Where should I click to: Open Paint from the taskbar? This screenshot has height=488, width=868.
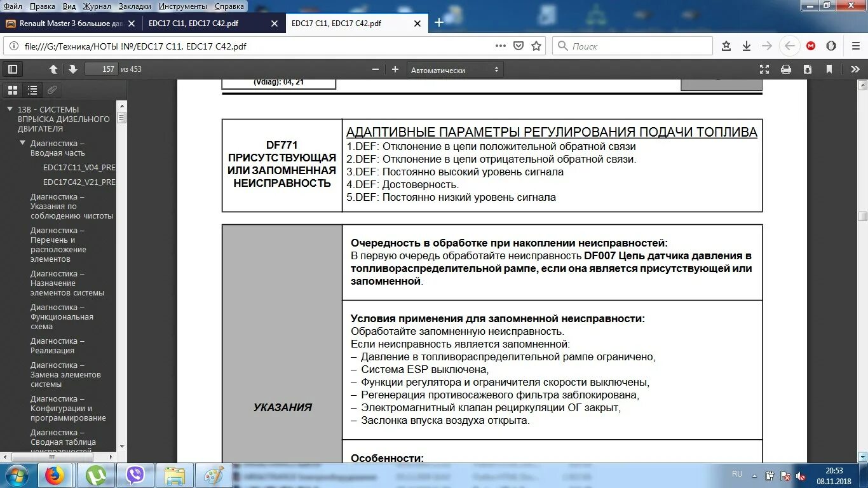pyautogui.click(x=214, y=475)
